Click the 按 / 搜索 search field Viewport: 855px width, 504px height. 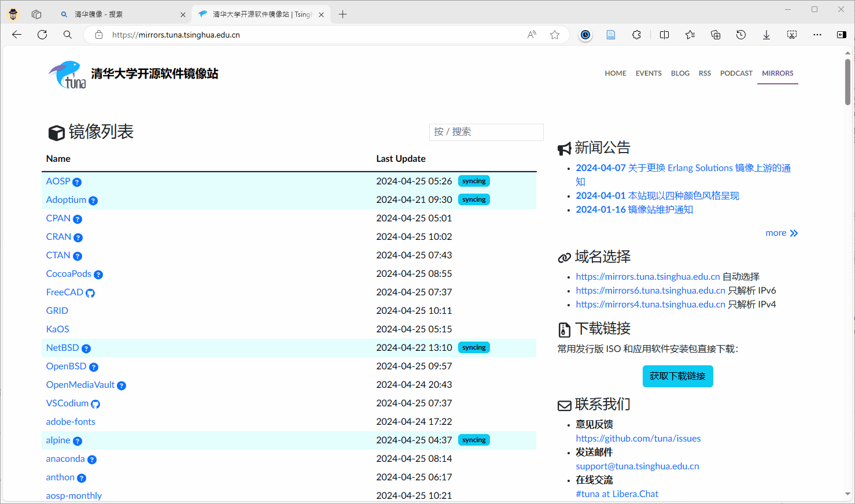[486, 132]
